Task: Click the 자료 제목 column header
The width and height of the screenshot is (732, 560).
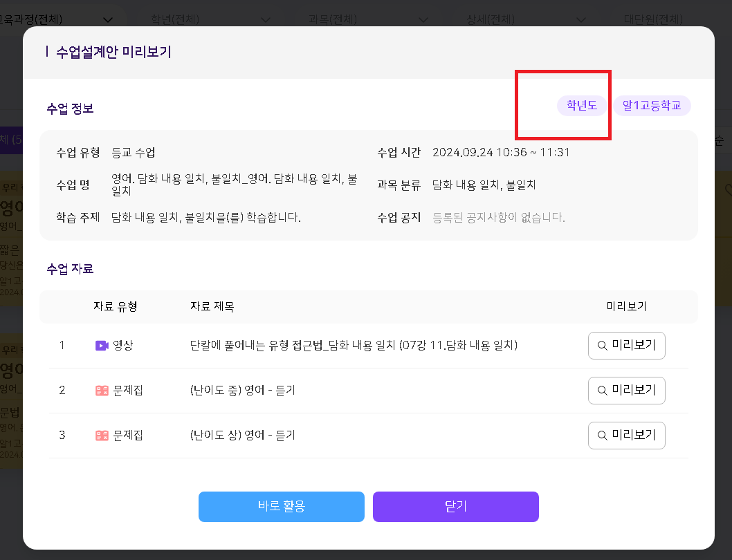Action: 212,306
